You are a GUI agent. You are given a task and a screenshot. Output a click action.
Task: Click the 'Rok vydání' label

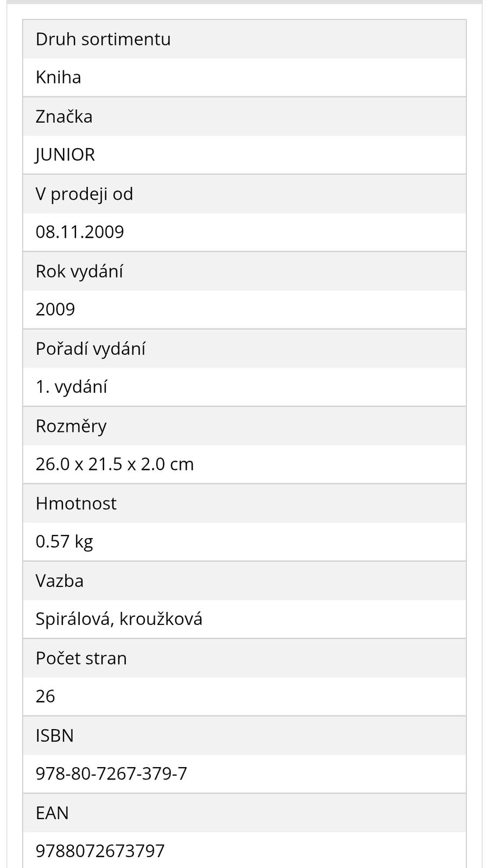(79, 271)
